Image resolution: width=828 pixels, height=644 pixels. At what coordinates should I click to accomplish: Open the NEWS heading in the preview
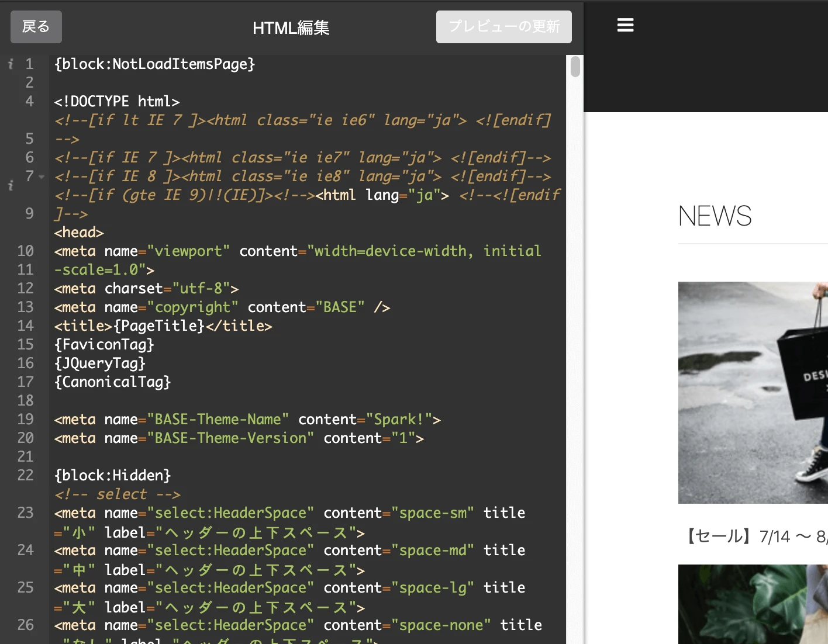pyautogui.click(x=715, y=216)
